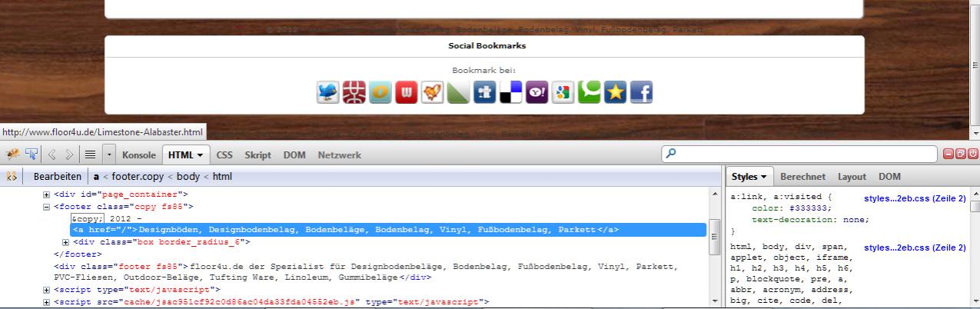Activate the element inspector pointer tool
The width and height of the screenshot is (980, 309).
[32, 154]
